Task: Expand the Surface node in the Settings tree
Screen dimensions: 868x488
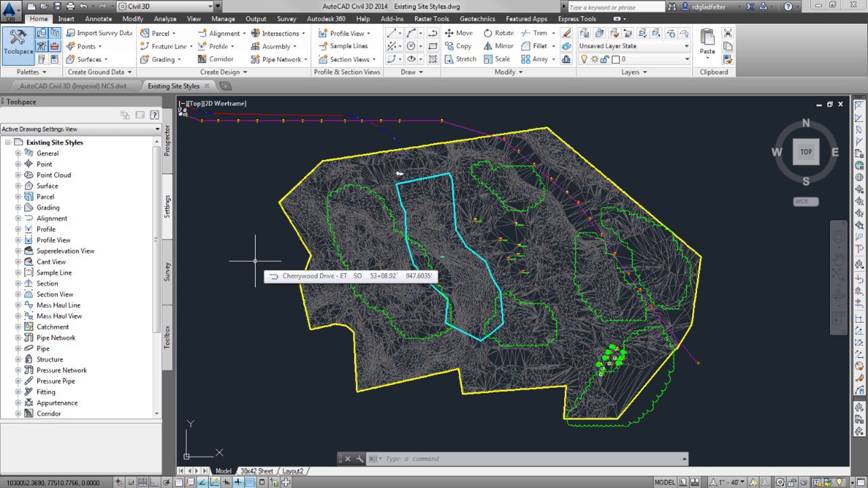Action: pos(18,186)
